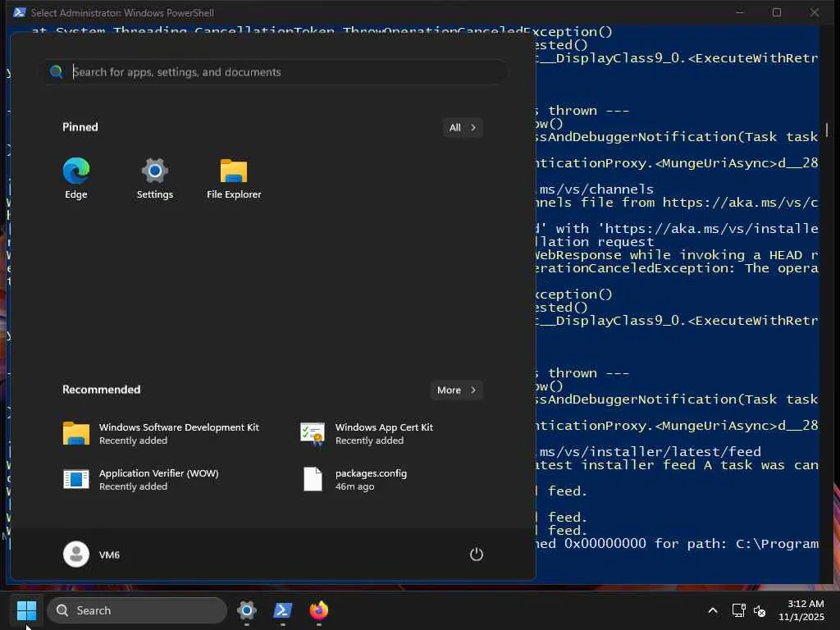This screenshot has height=630, width=840.
Task: Click the Start menu search field
Action: click(276, 72)
